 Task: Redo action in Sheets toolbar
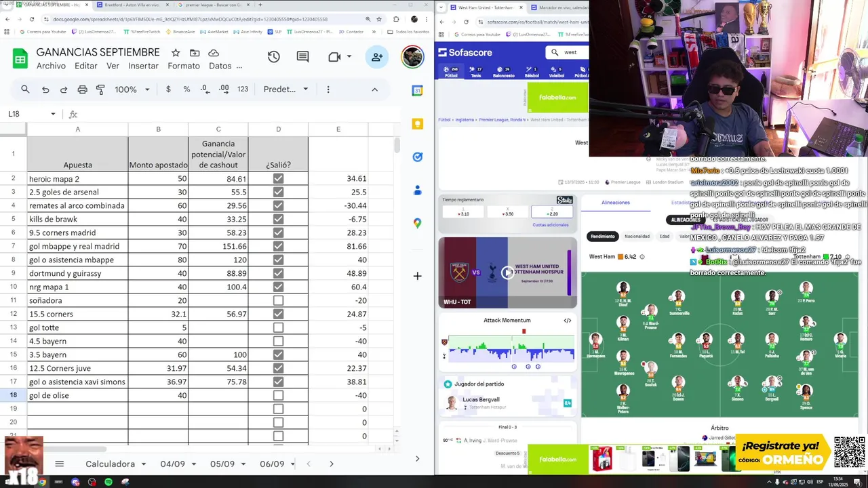tap(64, 89)
